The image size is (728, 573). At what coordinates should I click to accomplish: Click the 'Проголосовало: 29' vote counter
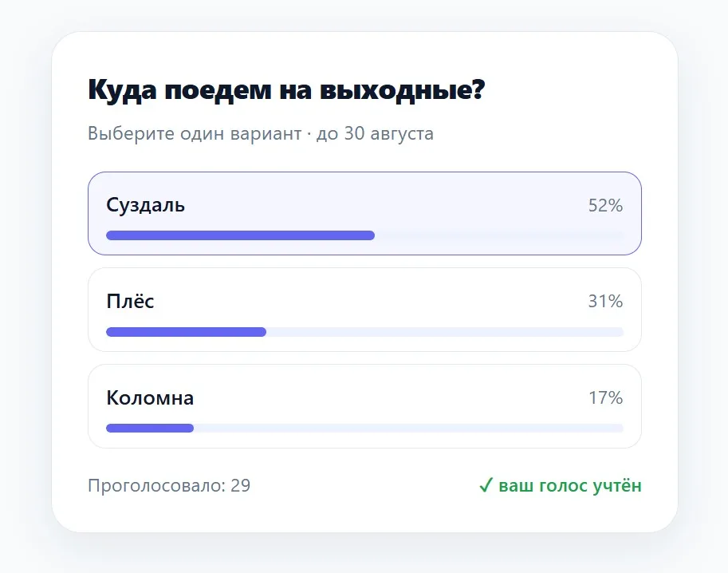pos(169,485)
